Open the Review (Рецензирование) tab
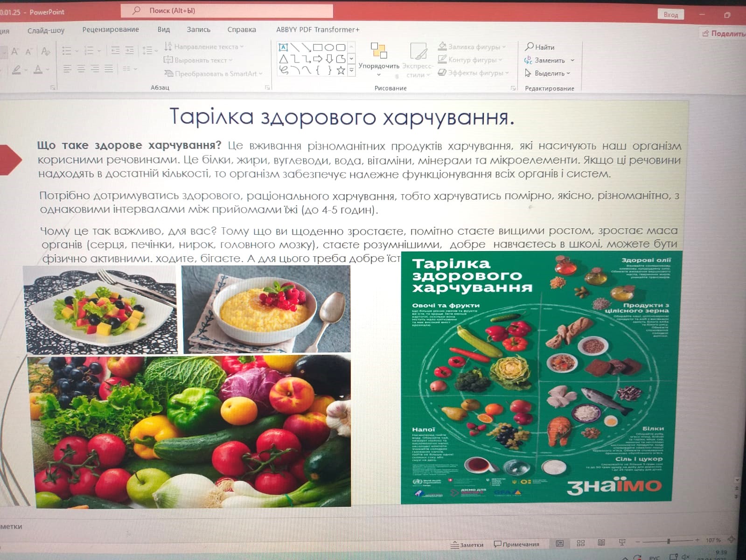 pos(111,29)
